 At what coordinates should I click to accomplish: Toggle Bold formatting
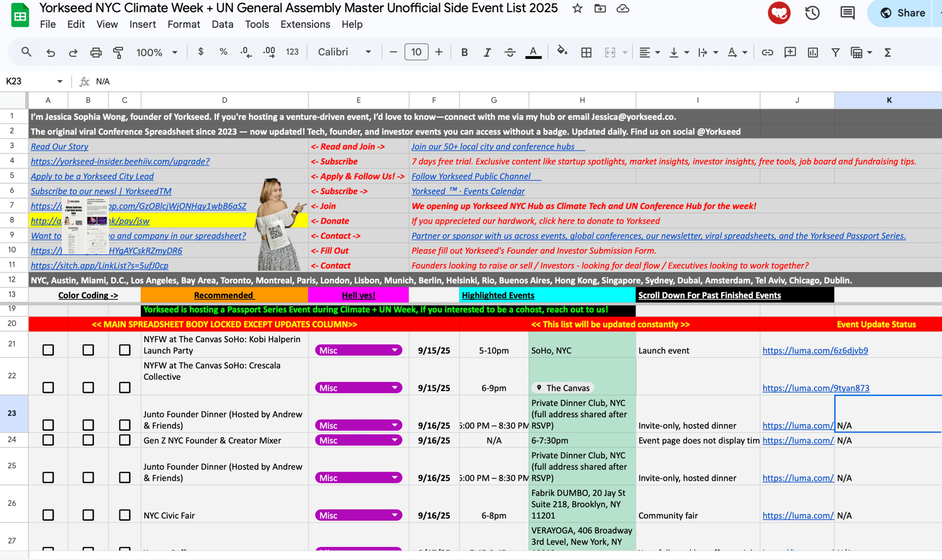(x=465, y=52)
